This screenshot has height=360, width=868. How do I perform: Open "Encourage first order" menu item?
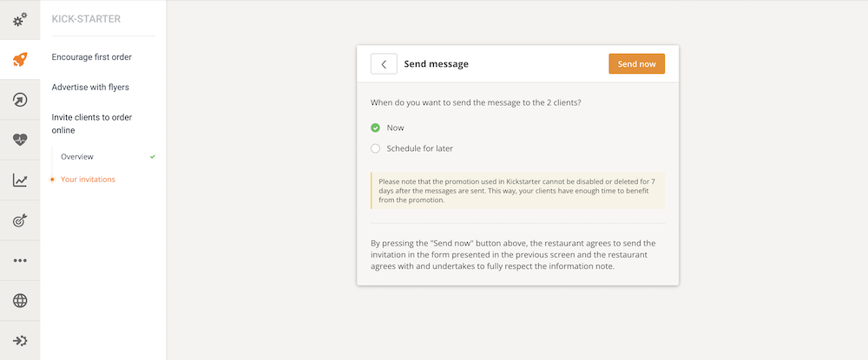click(92, 57)
